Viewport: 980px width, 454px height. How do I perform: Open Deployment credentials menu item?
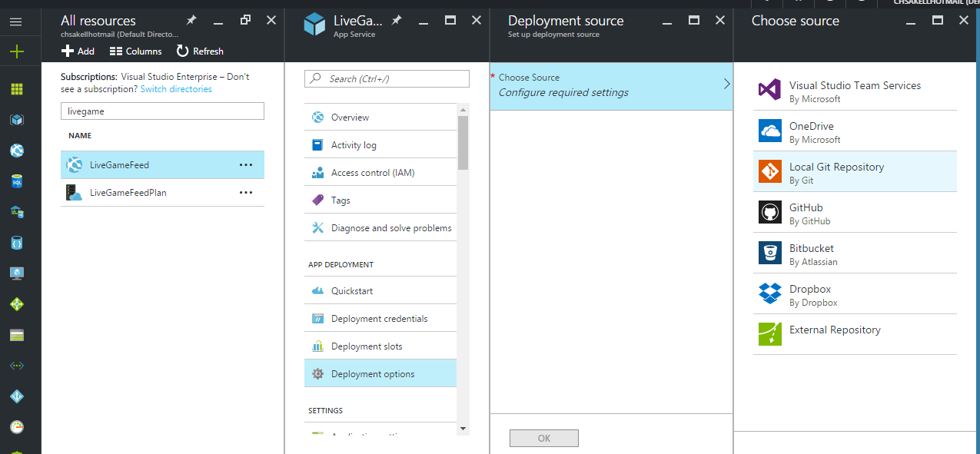(x=379, y=319)
